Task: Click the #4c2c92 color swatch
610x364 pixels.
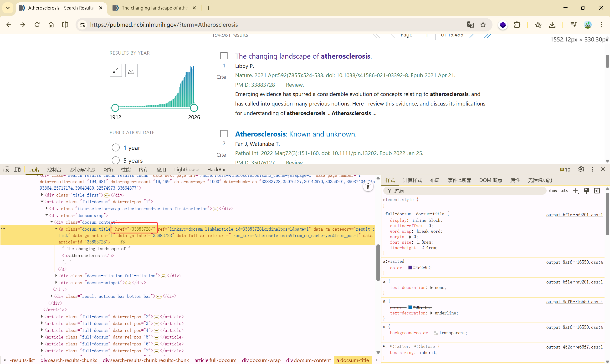Action: 410,268
